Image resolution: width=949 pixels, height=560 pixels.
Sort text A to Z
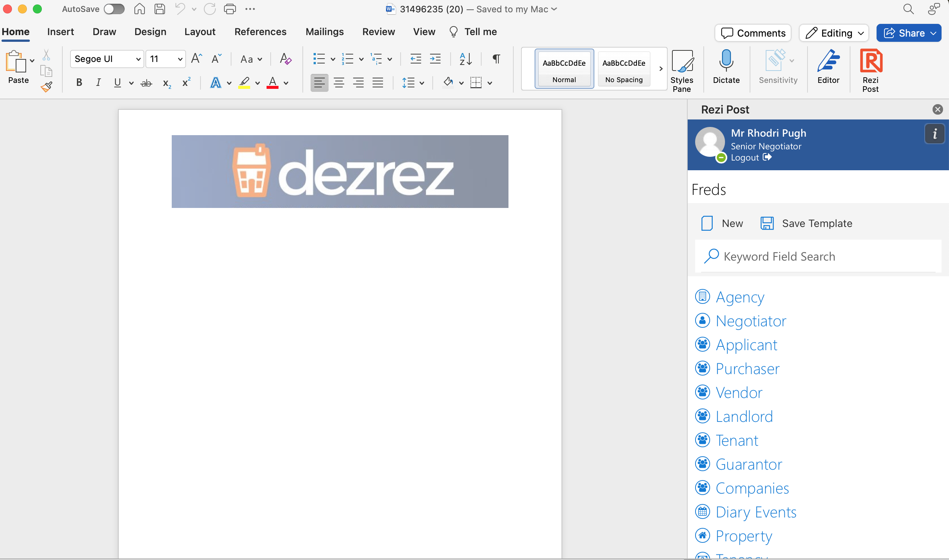tap(465, 59)
